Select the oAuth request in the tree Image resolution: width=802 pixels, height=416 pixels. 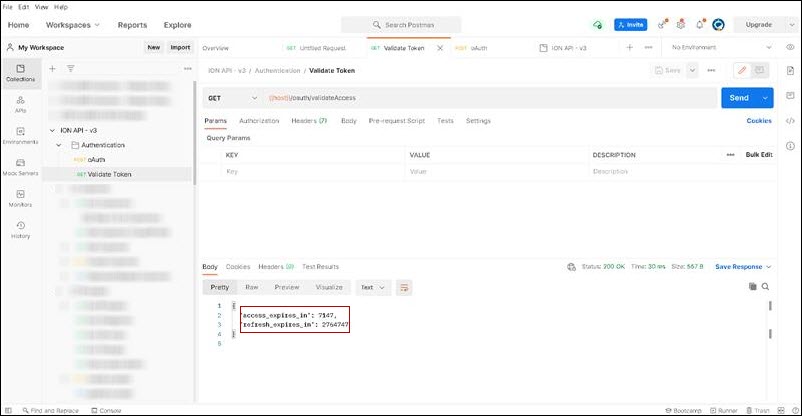[96, 160]
